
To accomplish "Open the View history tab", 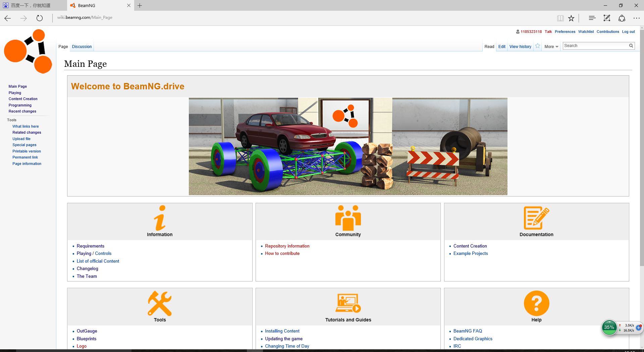I will [x=520, y=47].
